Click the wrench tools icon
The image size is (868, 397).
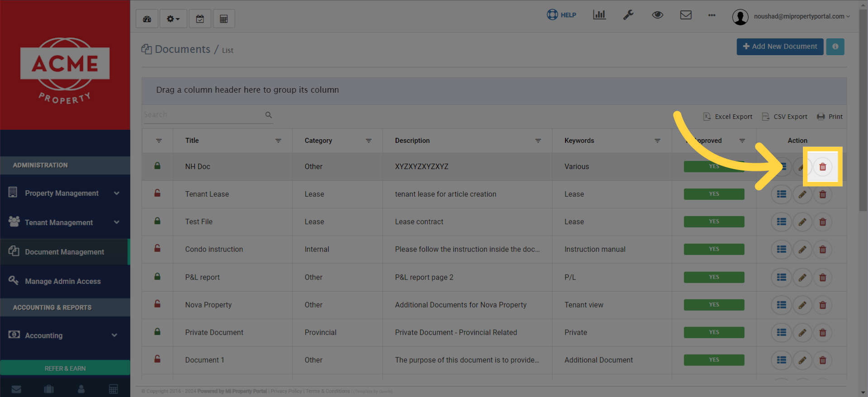[628, 15]
